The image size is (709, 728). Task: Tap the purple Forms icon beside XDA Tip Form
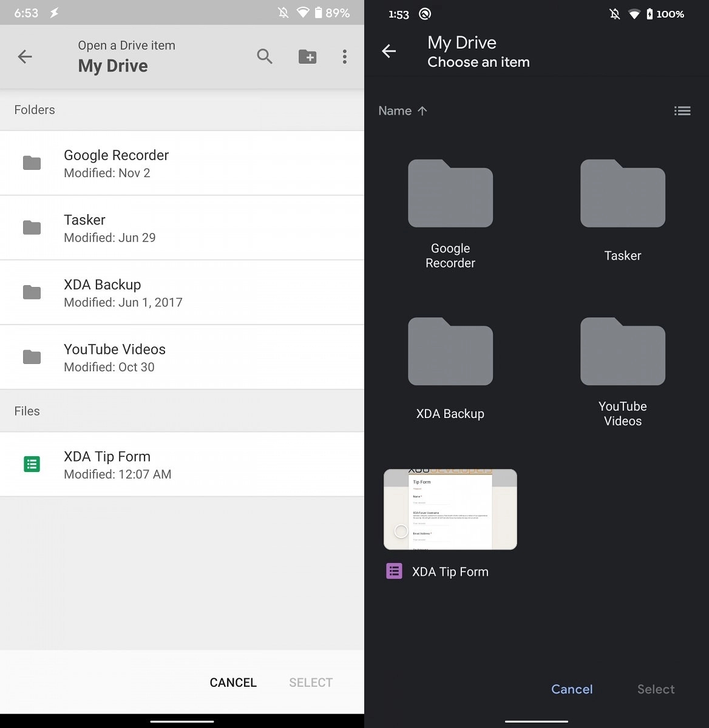pos(394,571)
